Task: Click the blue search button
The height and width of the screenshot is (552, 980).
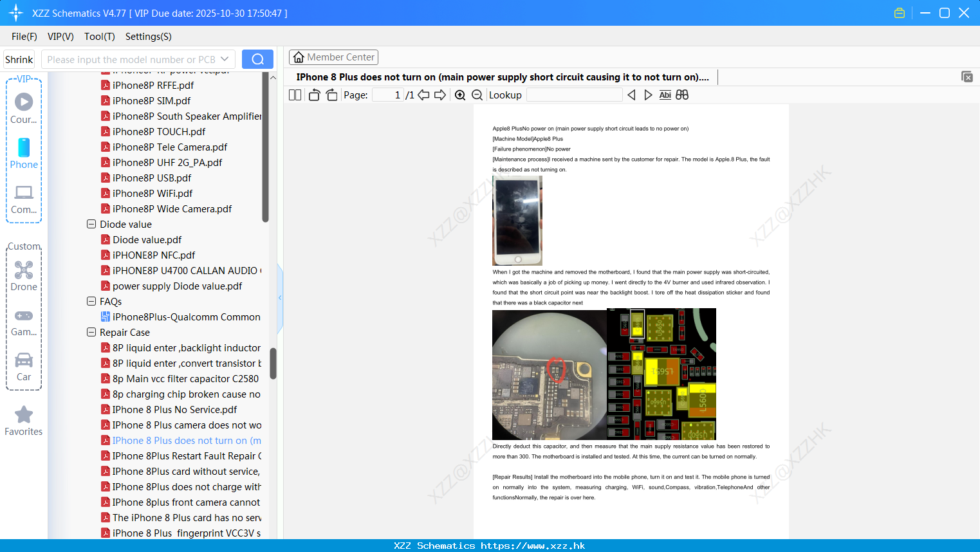Action: pyautogui.click(x=257, y=59)
